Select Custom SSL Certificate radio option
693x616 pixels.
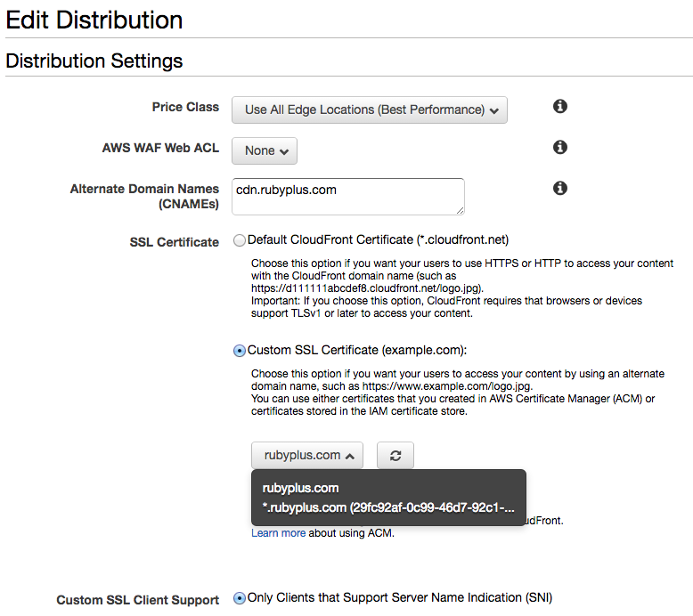click(x=239, y=351)
